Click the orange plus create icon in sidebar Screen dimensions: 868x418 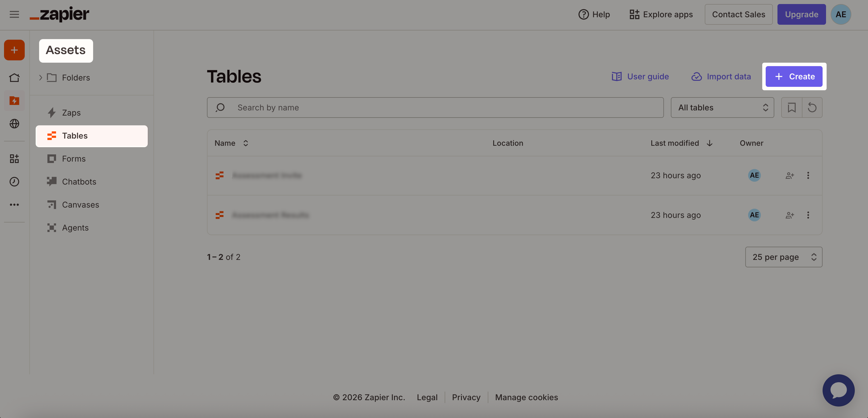coord(14,50)
